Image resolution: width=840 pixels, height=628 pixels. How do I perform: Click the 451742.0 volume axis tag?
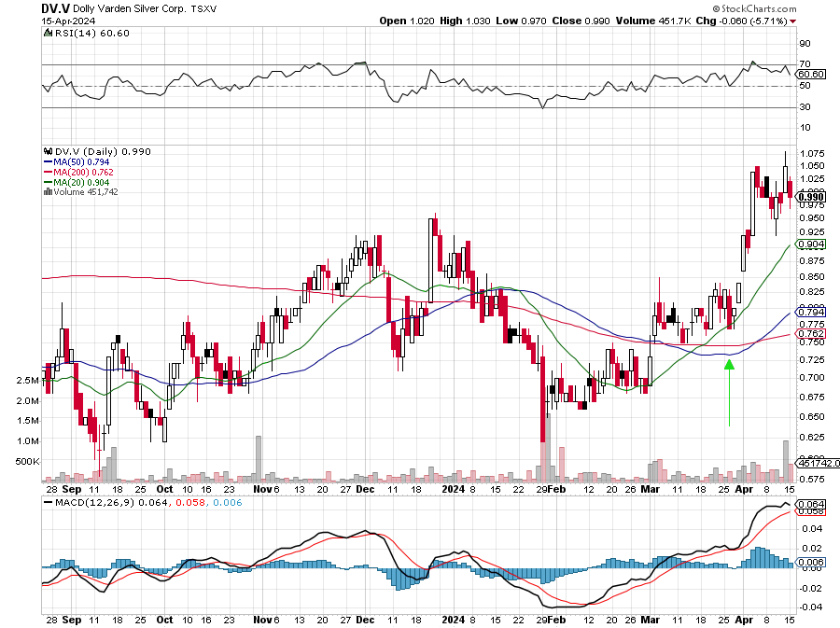[818, 463]
